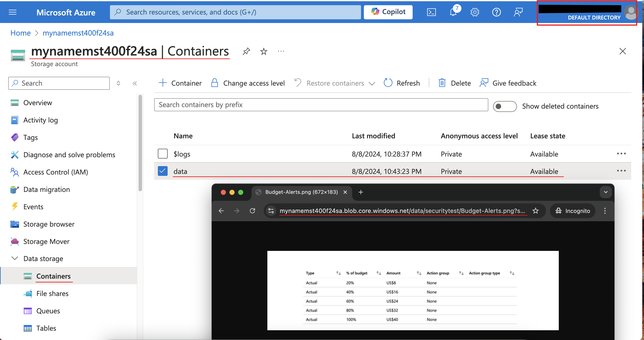
Task: Open the help question mark icon
Action: (496, 12)
